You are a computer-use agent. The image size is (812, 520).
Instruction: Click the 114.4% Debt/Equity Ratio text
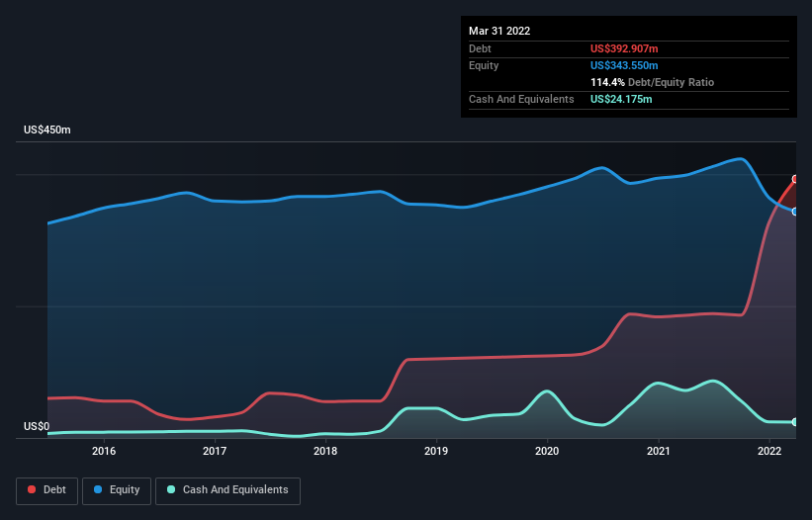tap(652, 82)
